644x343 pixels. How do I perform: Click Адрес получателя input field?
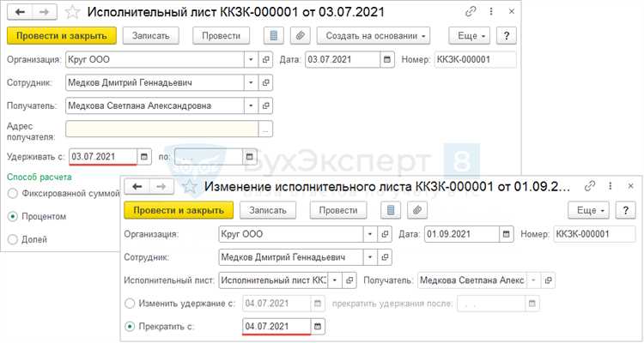click(x=161, y=129)
